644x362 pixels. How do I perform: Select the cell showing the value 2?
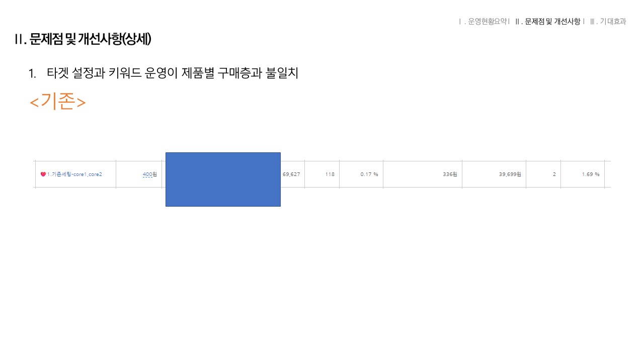point(553,174)
